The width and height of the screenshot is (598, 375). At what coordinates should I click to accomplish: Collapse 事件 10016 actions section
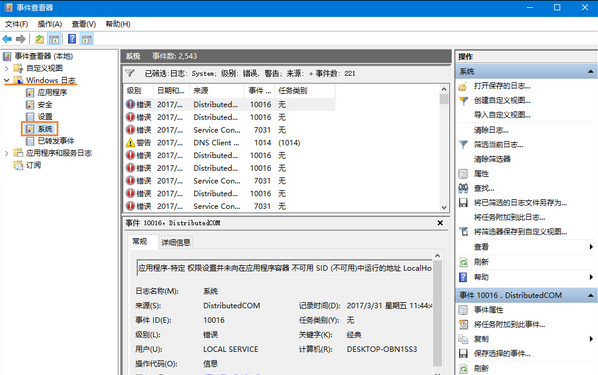590,295
